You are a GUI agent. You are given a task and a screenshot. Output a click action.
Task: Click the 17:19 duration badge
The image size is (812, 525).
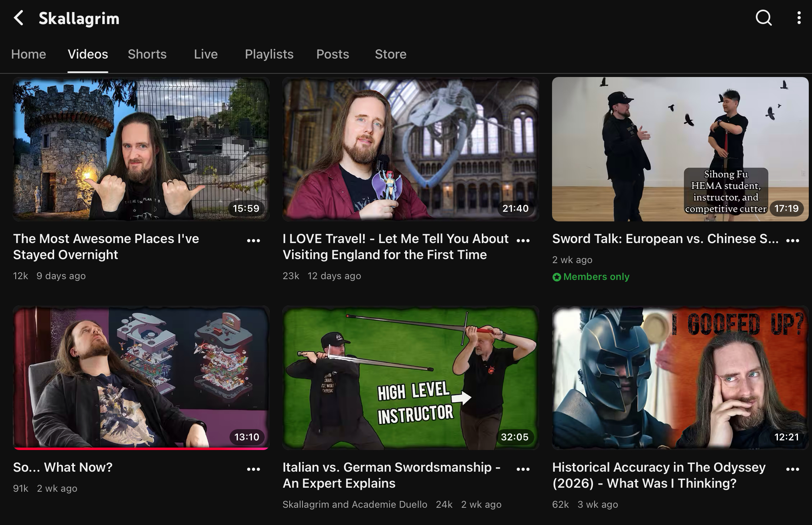(x=786, y=209)
